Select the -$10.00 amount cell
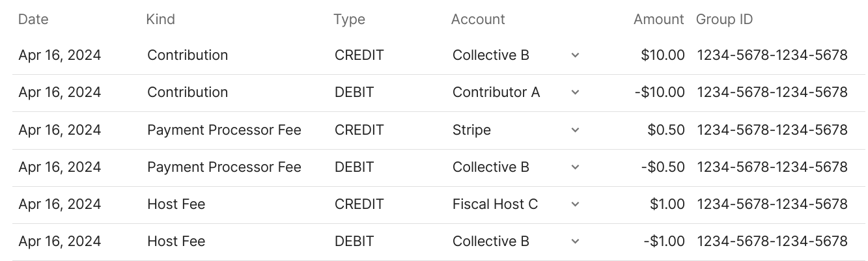This screenshot has height=261, width=868. pyautogui.click(x=659, y=92)
